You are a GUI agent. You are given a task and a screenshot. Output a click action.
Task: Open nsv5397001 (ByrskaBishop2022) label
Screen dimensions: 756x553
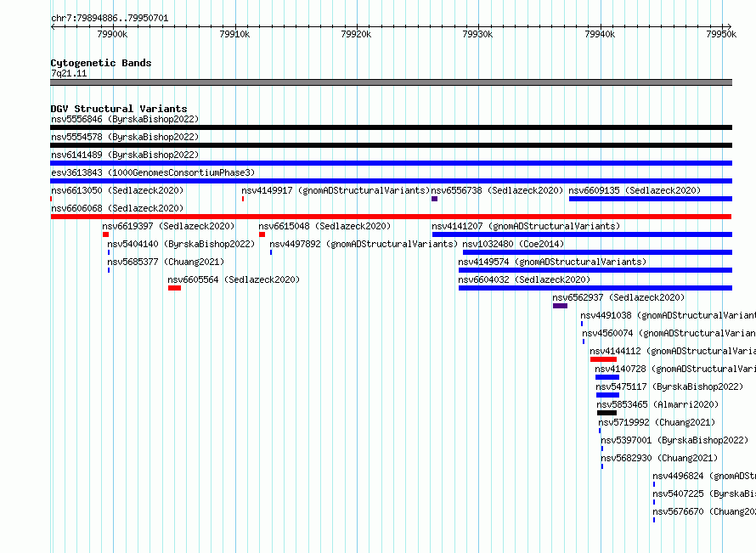click(674, 440)
